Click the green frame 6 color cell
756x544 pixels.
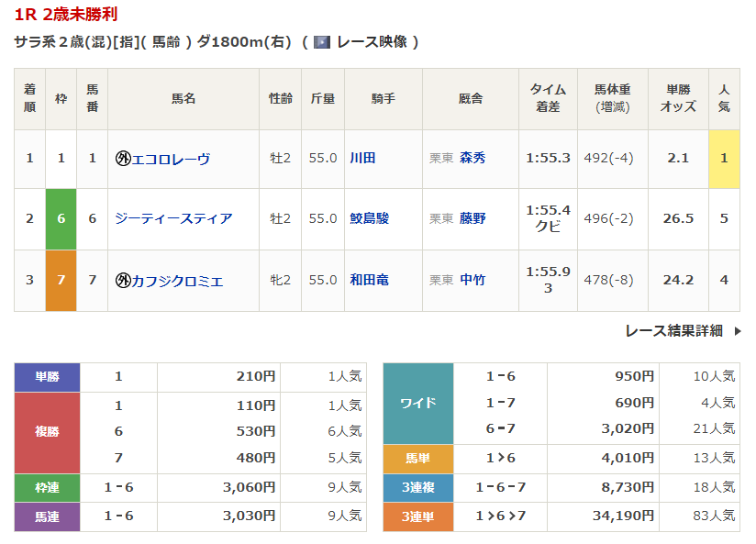[61, 218]
